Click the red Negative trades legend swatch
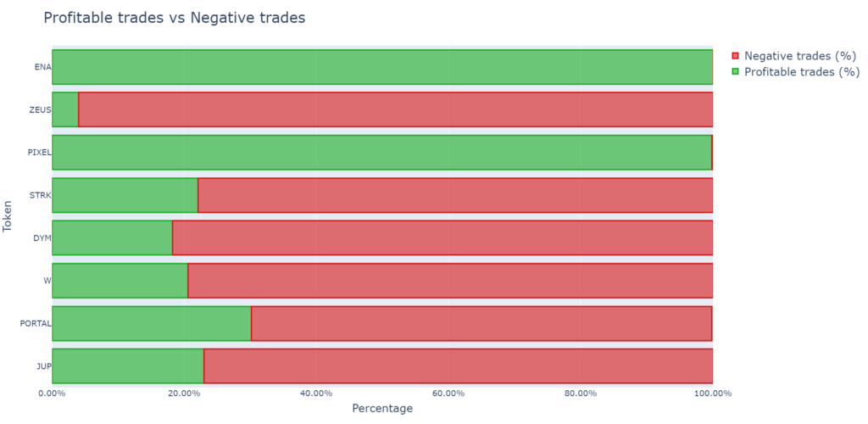This screenshot has height=424, width=868. pos(735,55)
